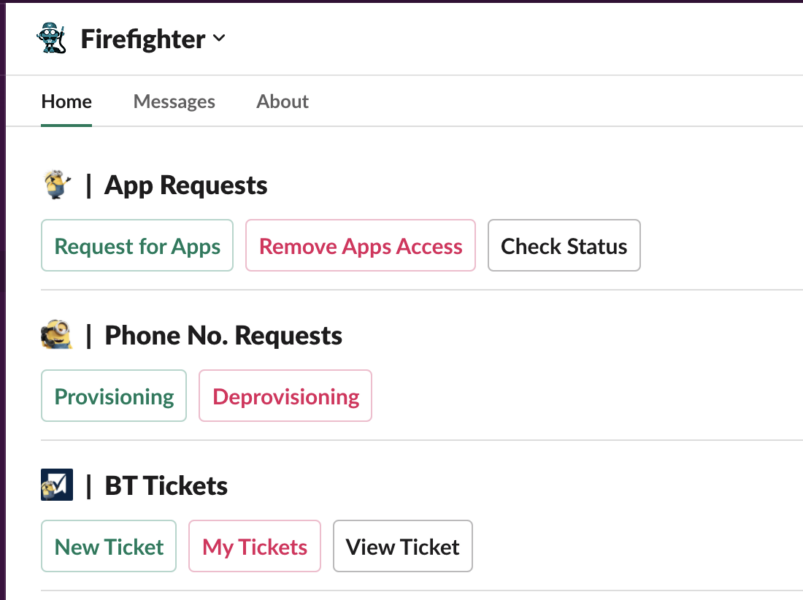Click the chart icon beside BT Tickets
This screenshot has width=803, height=600.
click(x=57, y=485)
